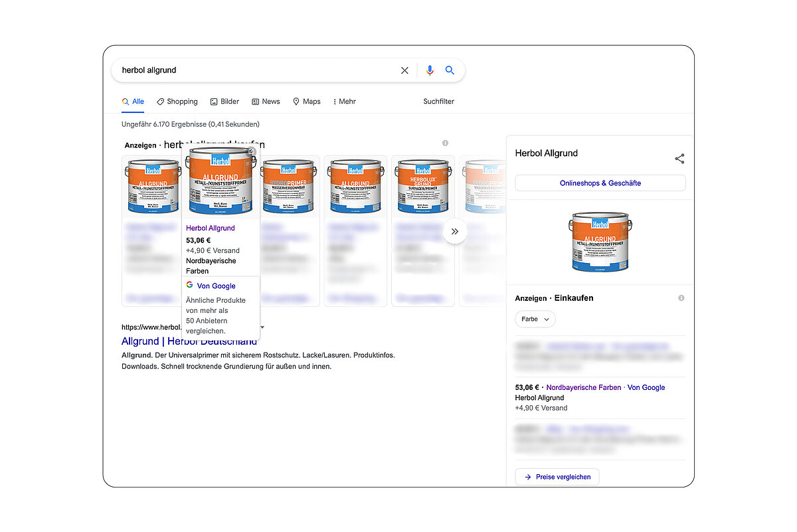Go to the News tab
797x532 pixels.
click(x=266, y=102)
